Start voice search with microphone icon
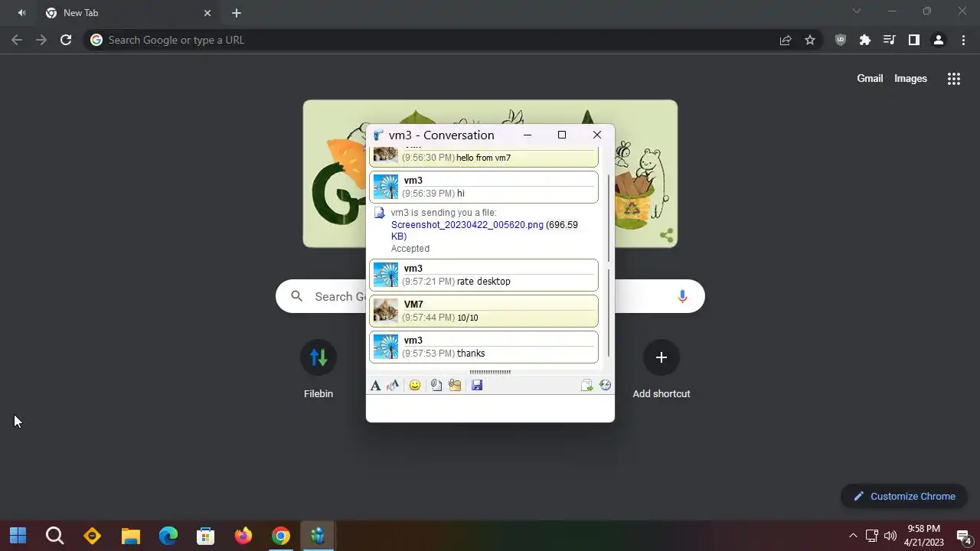980x551 pixels. click(x=682, y=296)
